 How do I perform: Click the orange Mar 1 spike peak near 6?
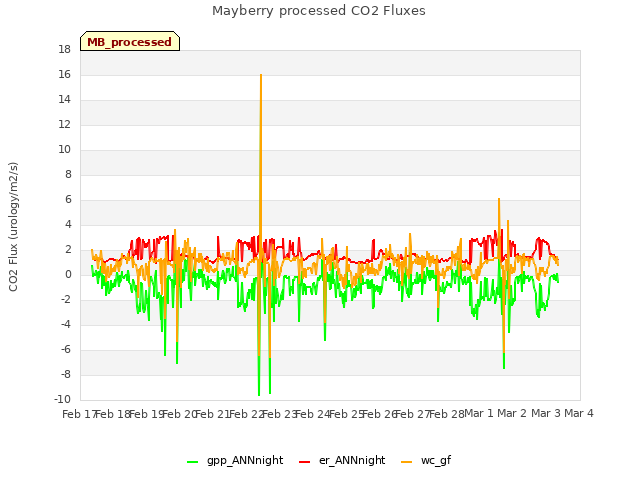[499, 200]
